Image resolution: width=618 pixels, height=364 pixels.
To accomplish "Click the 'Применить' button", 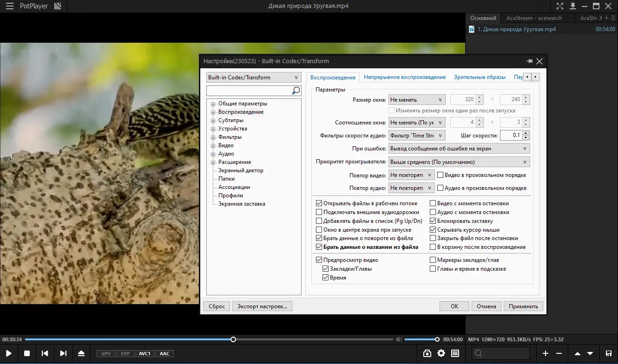I will 523,306.
